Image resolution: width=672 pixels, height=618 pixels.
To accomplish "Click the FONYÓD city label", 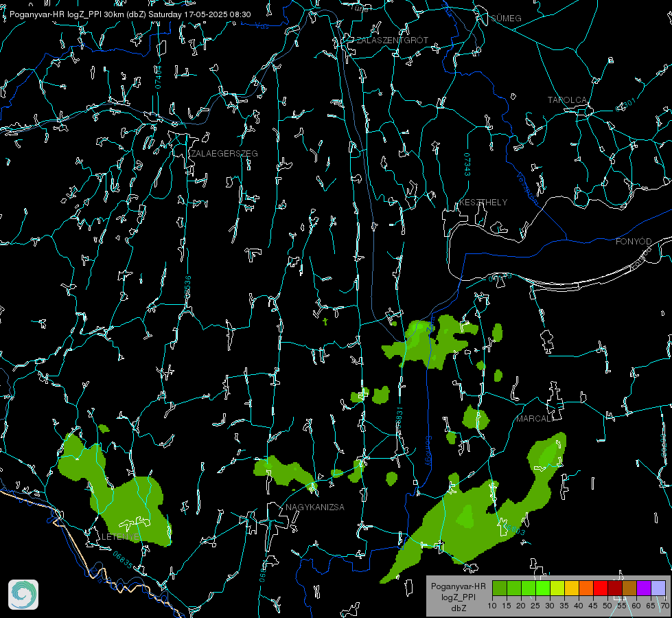I will (634, 242).
